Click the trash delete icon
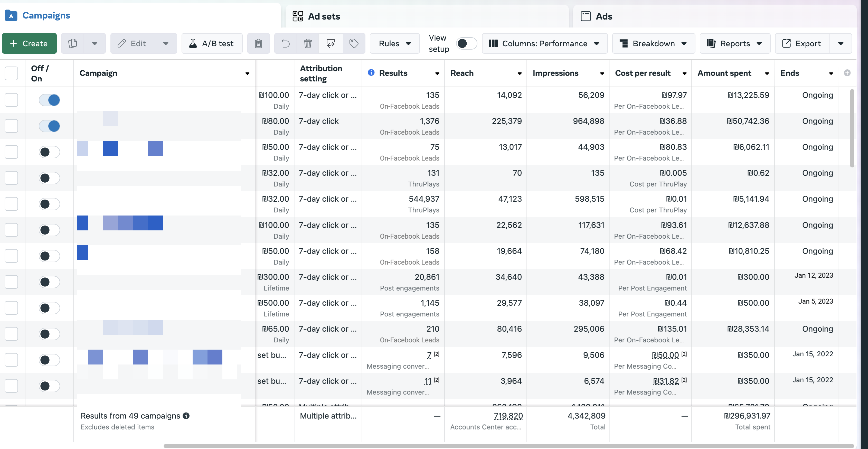 click(x=307, y=43)
